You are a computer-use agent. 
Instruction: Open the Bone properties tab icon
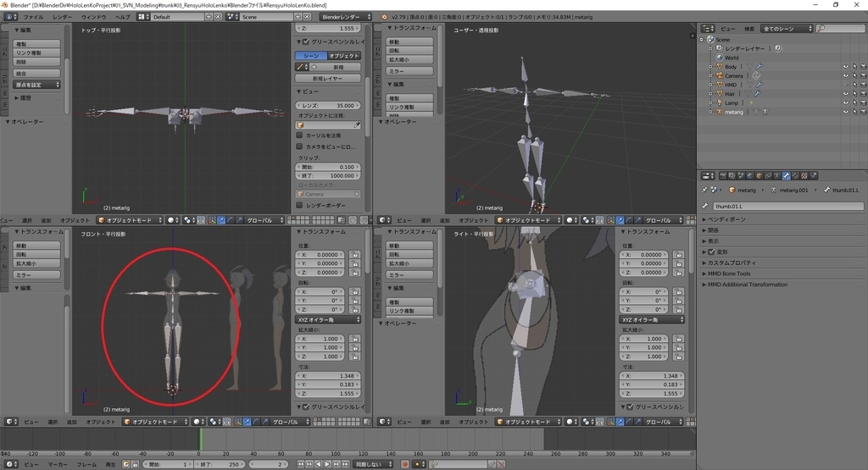(786, 176)
